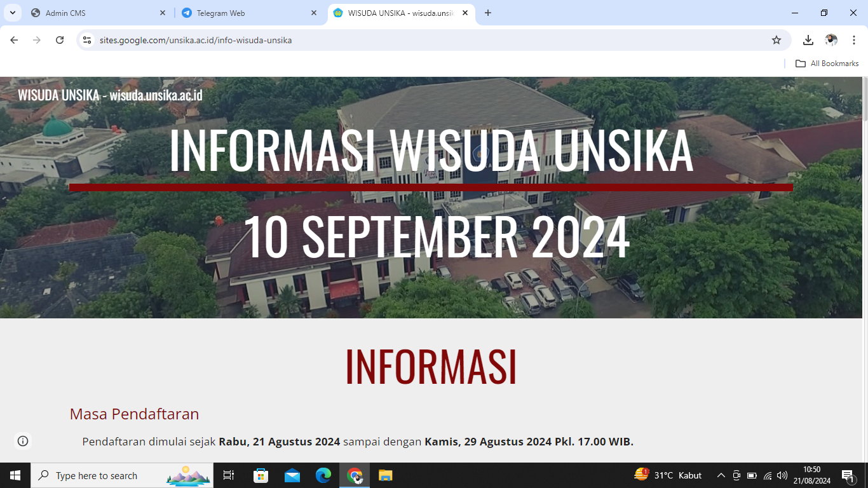Click the WISUDA UNSIKA site title link
This screenshot has height=488, width=868.
110,95
